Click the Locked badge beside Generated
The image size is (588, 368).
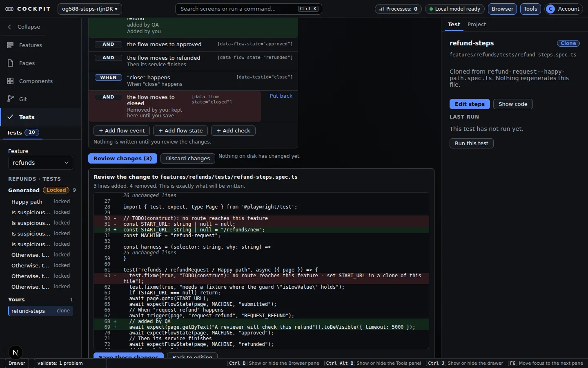point(56,190)
